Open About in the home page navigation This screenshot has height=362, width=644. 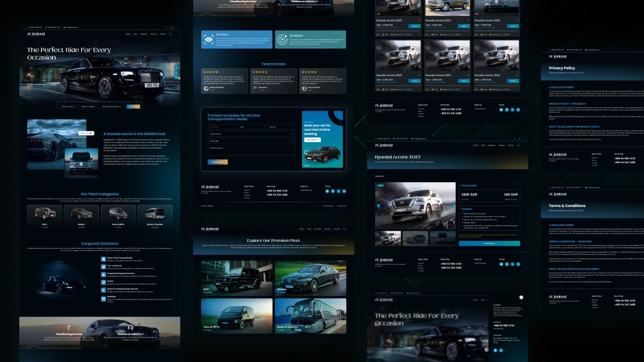click(x=128, y=34)
